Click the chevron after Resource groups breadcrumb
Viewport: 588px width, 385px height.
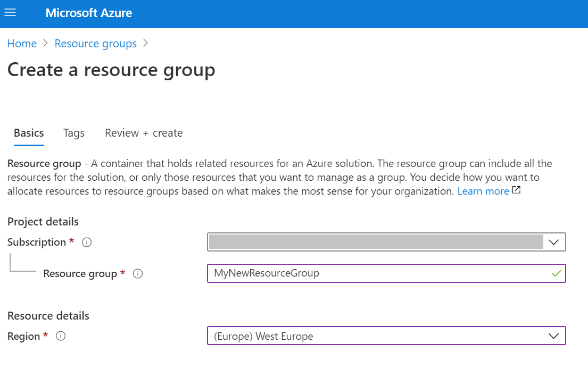[x=145, y=44]
